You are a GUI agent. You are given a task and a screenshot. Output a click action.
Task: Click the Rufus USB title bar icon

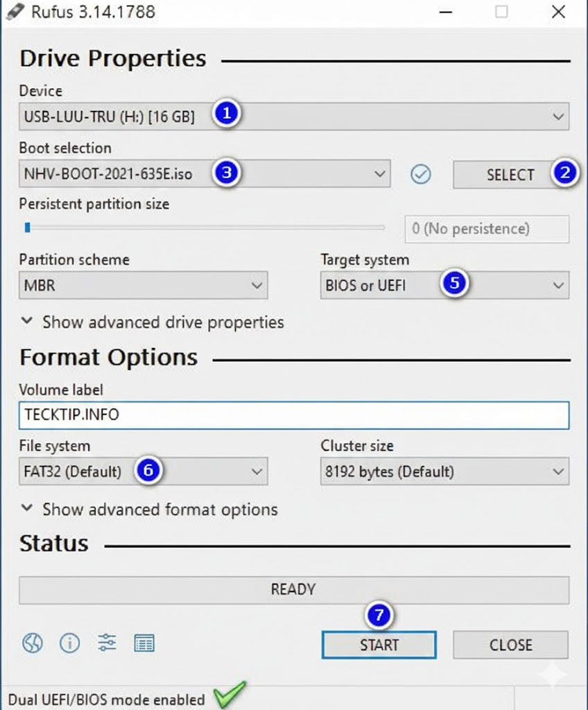14,12
